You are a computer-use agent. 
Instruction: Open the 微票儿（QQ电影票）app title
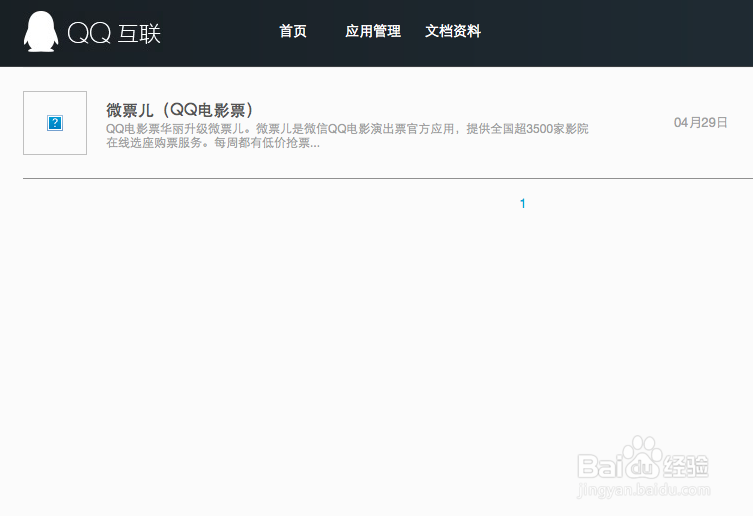click(179, 110)
